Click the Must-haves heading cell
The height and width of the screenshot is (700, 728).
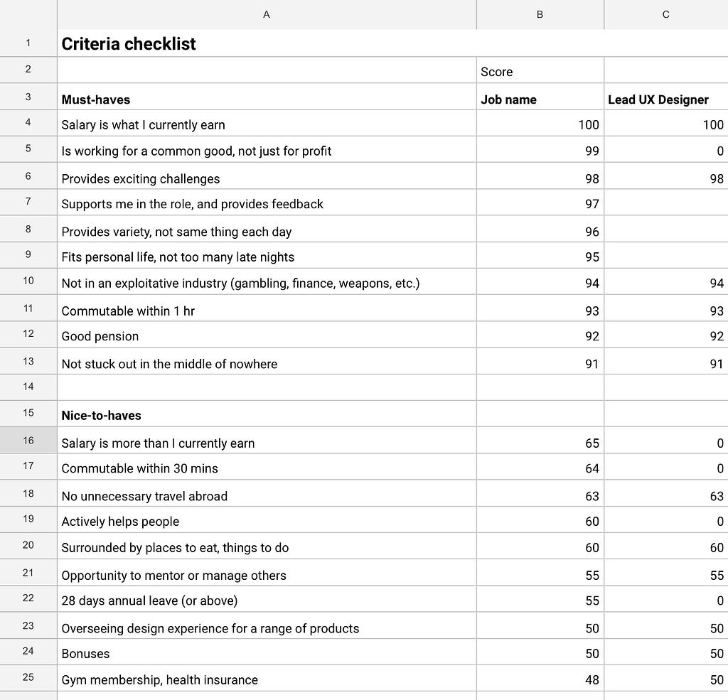click(x=267, y=97)
